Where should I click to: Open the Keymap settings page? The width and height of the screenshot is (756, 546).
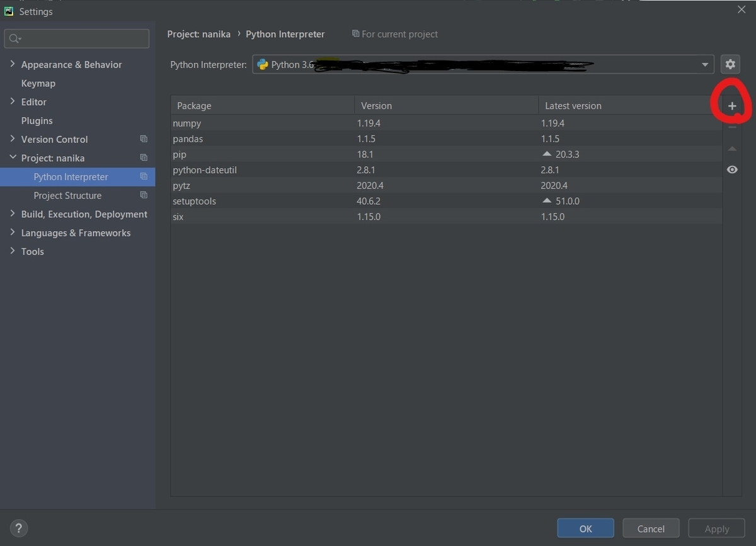click(38, 83)
